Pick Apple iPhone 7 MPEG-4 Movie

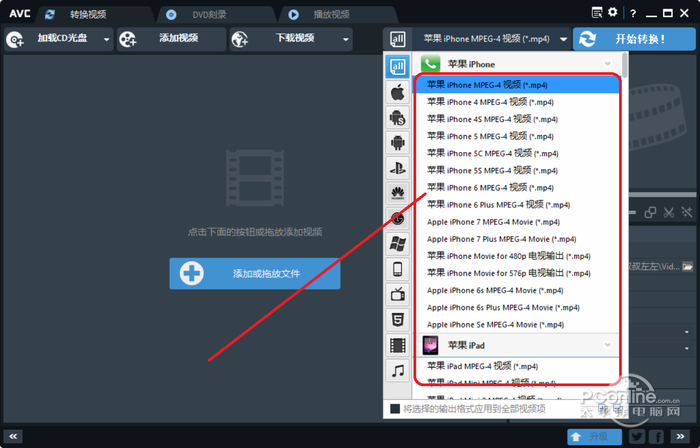click(x=516, y=222)
